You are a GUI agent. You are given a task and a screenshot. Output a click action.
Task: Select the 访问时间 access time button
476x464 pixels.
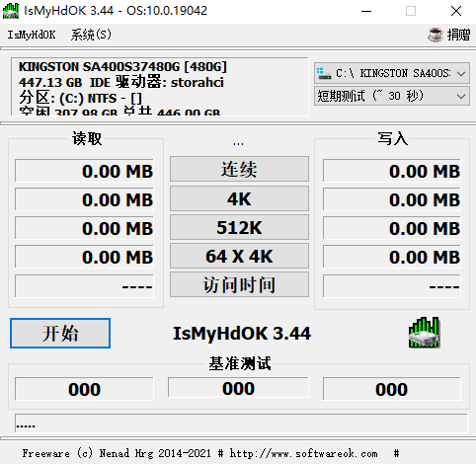point(239,284)
